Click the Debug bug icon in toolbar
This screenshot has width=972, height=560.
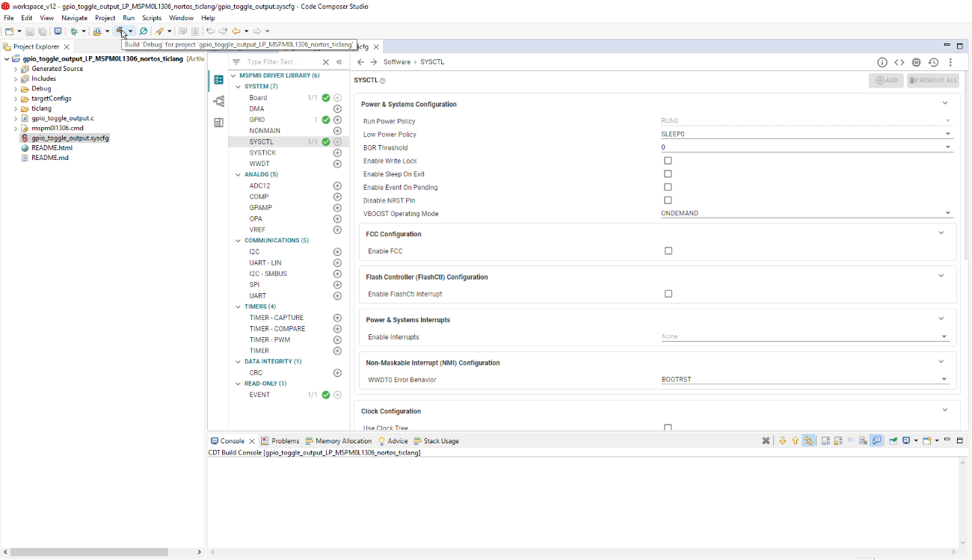click(x=74, y=31)
